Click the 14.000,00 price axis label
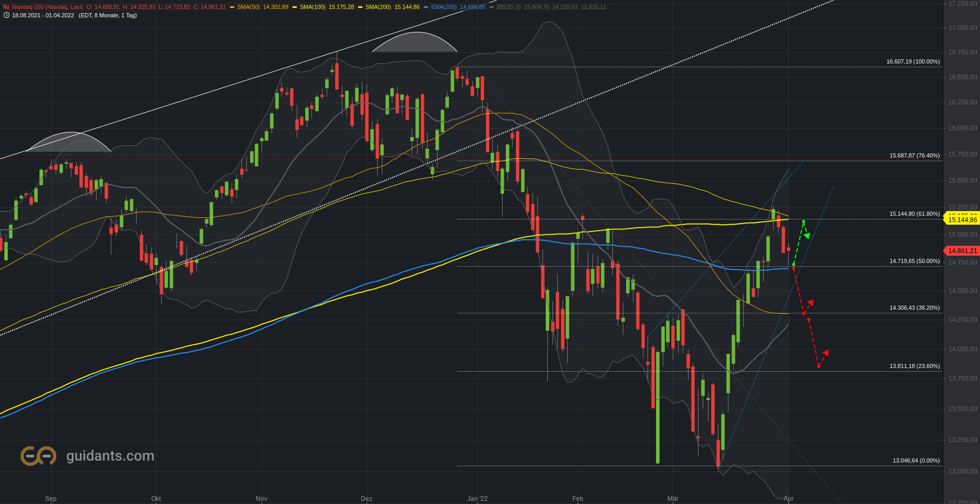 point(963,349)
